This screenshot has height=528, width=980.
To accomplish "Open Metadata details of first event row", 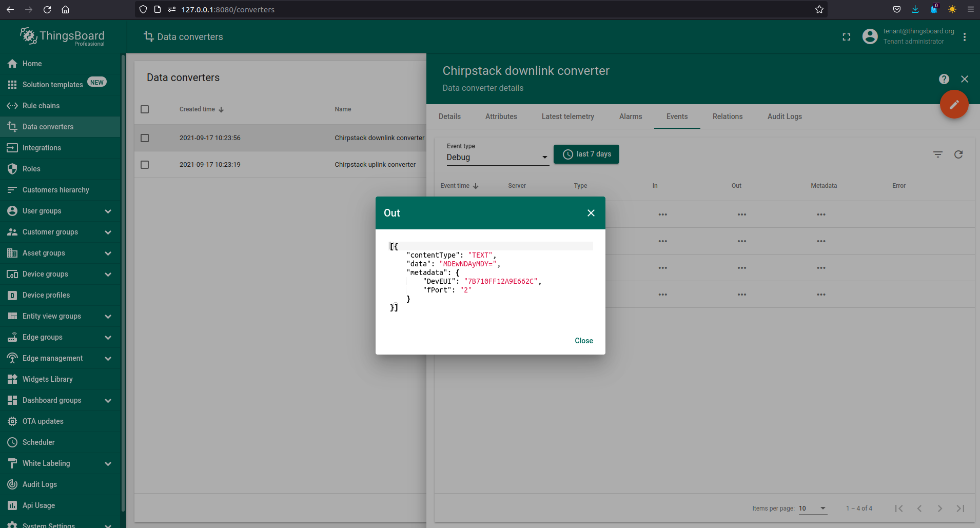I will tap(821, 214).
